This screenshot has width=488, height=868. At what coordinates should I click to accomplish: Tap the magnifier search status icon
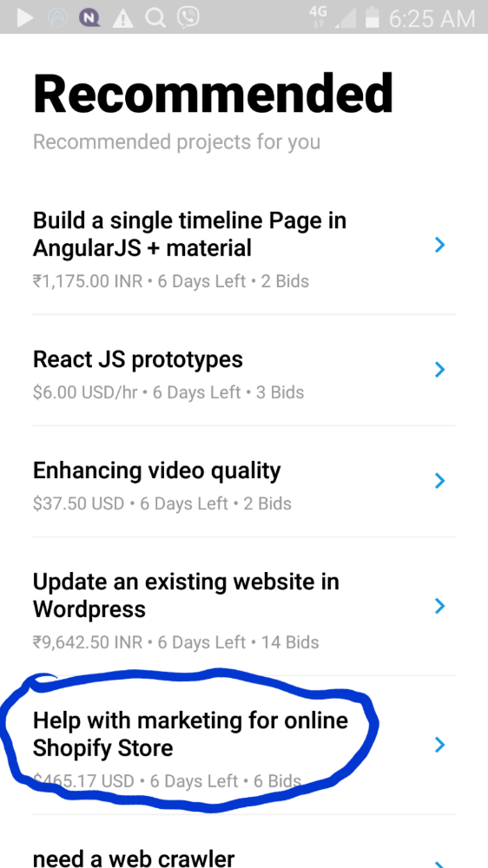point(155,18)
